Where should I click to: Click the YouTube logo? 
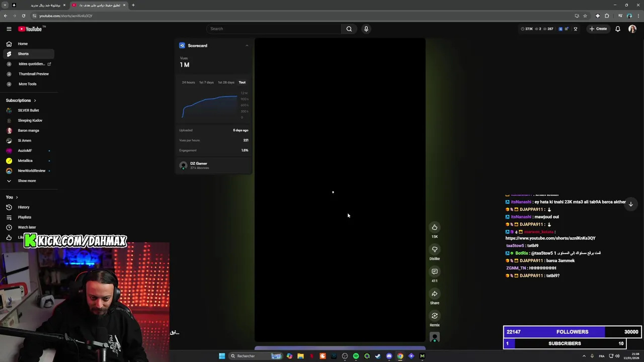[x=31, y=29]
